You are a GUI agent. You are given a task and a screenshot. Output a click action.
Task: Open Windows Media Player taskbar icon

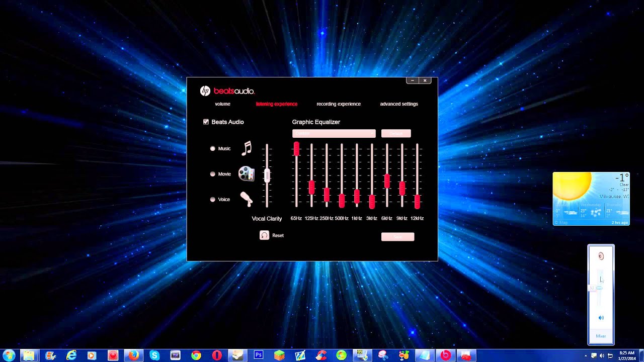click(x=92, y=355)
